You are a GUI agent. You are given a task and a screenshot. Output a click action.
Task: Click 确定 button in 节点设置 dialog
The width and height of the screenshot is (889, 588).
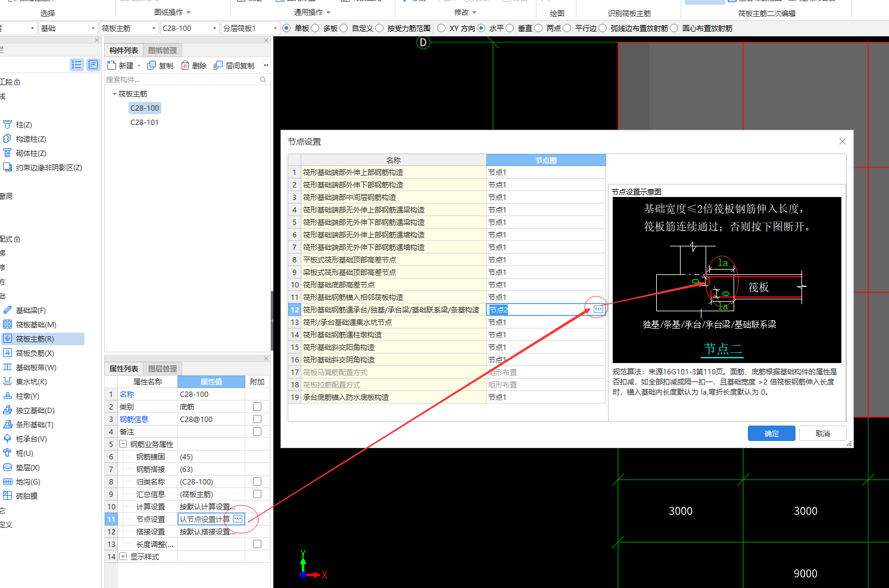(772, 433)
